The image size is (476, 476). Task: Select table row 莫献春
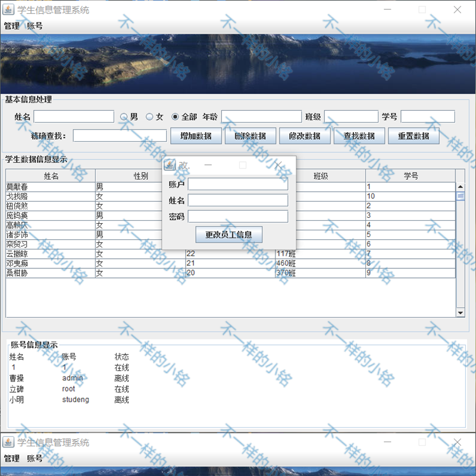coord(231,187)
